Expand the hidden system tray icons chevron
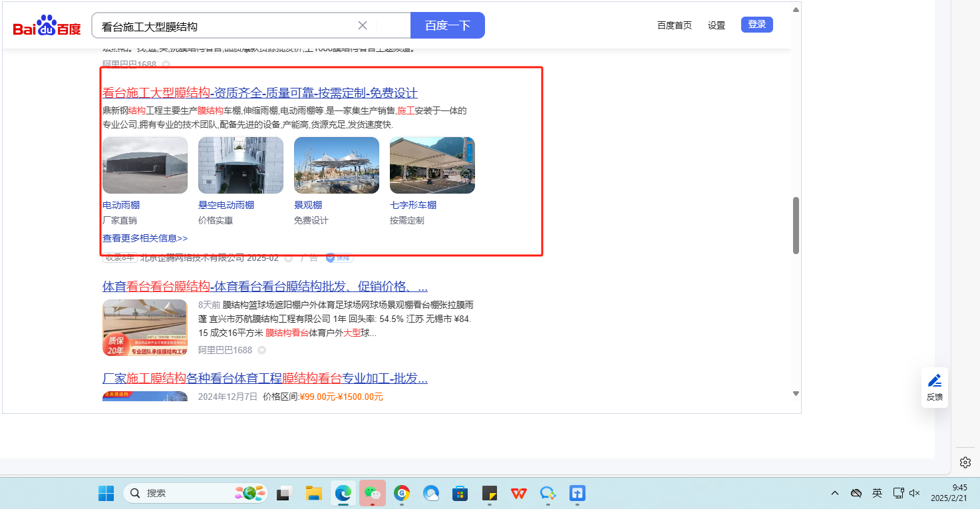 coord(835,493)
